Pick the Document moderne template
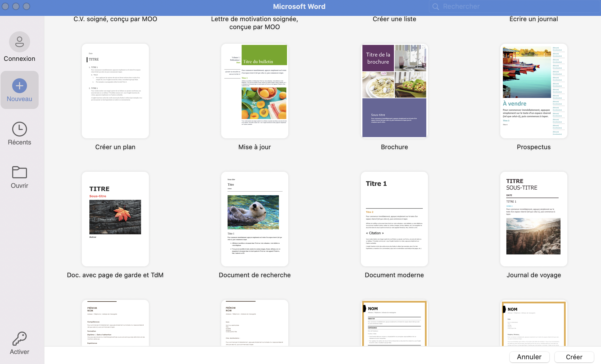 pos(394,219)
